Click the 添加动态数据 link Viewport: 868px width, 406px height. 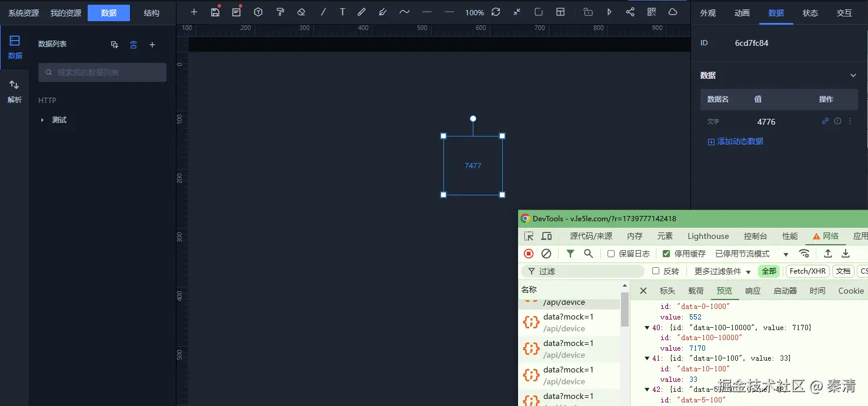coord(735,141)
